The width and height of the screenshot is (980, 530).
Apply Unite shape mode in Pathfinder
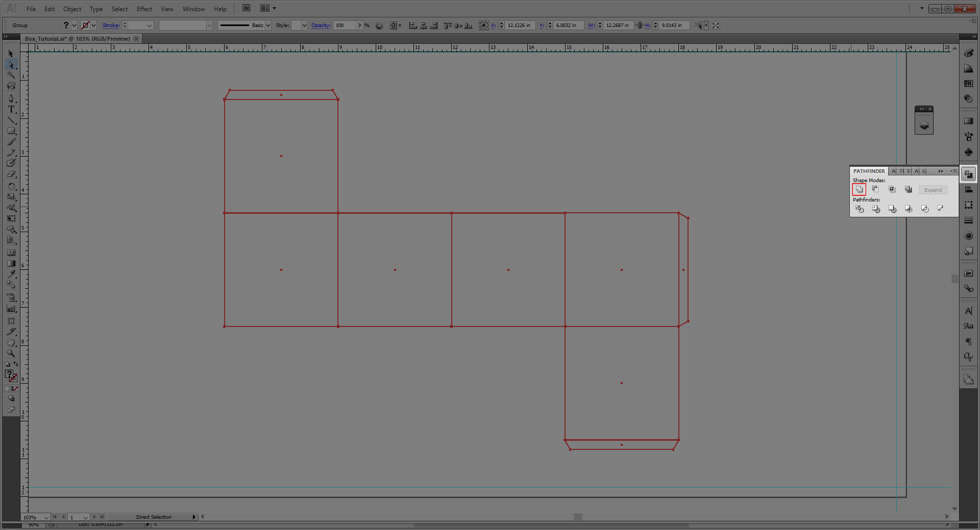859,189
